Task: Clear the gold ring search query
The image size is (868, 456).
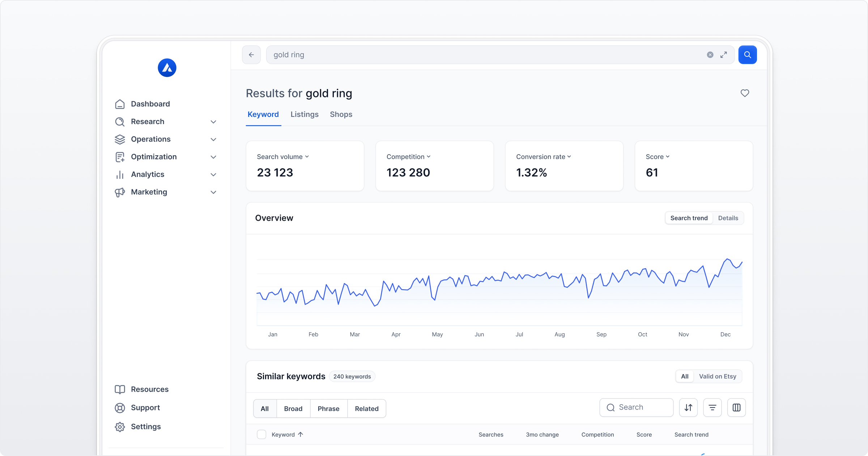Action: (x=710, y=55)
